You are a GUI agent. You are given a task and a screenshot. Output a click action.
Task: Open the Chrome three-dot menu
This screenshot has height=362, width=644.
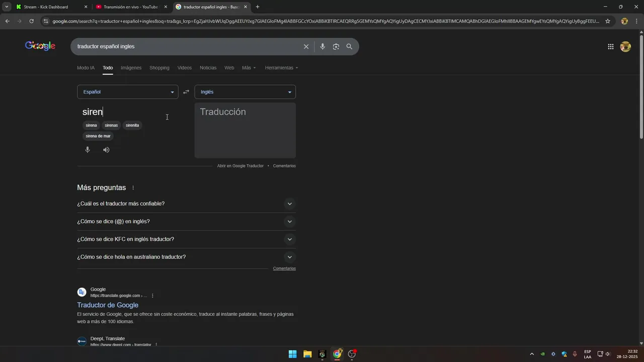pyautogui.click(x=636, y=21)
